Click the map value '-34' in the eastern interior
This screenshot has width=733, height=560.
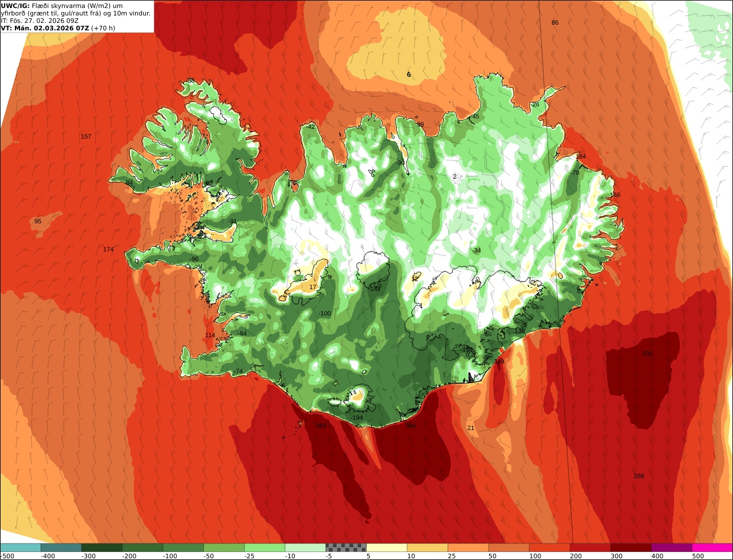(x=476, y=250)
